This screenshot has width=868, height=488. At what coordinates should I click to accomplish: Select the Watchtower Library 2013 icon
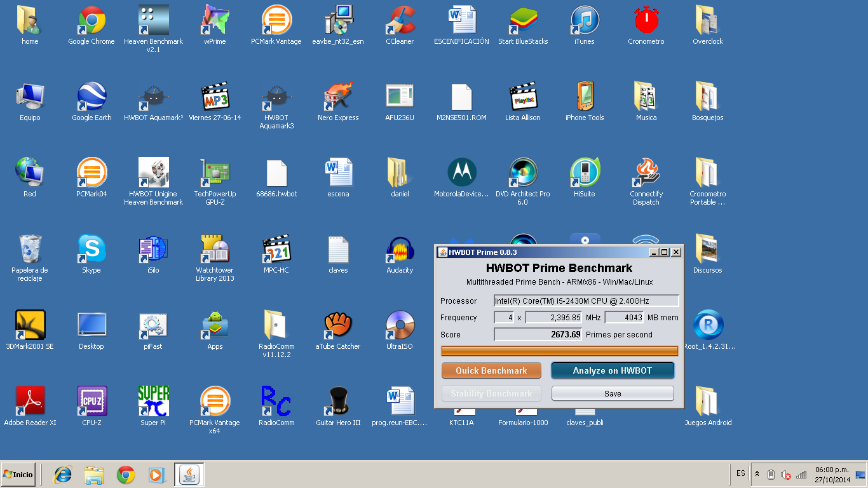215,257
